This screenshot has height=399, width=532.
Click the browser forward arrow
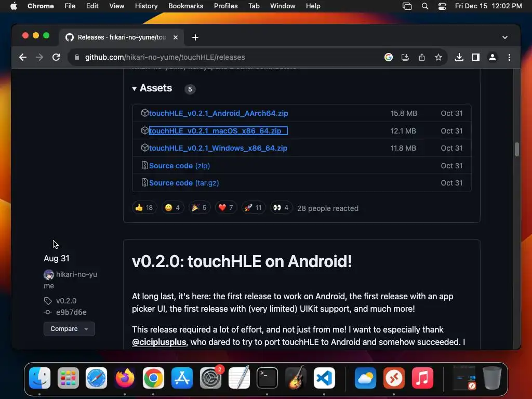(39, 57)
